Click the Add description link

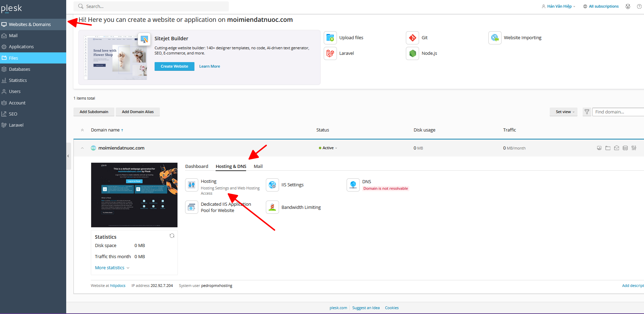tap(633, 286)
